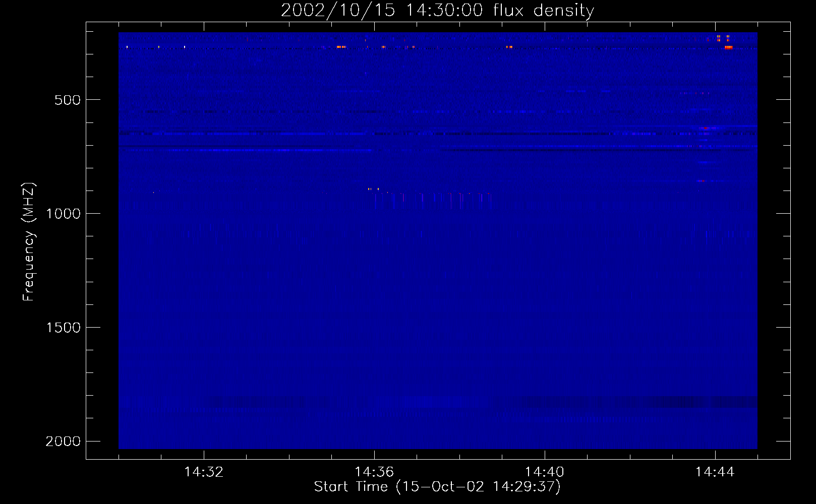This screenshot has height=504, width=816.
Task: Click the 14:40 time tick label
Action: (545, 472)
